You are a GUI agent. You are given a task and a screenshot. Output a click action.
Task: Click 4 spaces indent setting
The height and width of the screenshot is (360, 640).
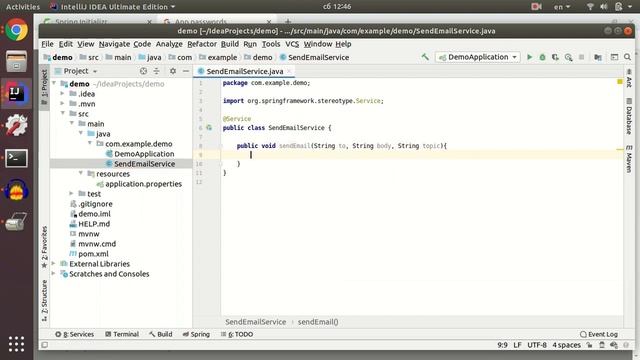(x=566, y=345)
